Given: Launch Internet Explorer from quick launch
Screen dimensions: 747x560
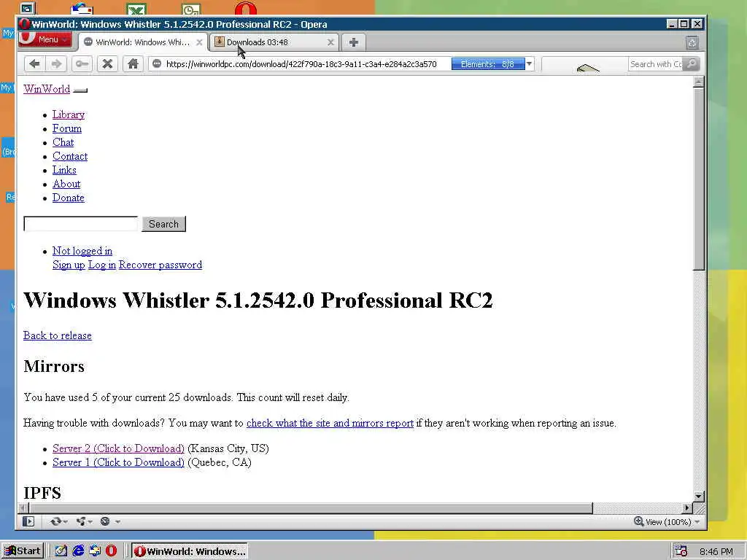Looking at the screenshot, I should tap(78, 551).
